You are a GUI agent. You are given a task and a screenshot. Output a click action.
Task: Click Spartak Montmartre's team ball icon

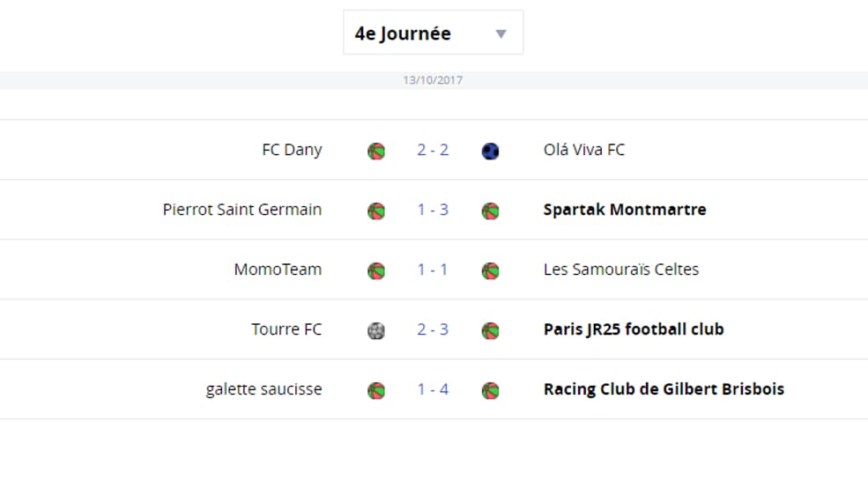point(491,211)
